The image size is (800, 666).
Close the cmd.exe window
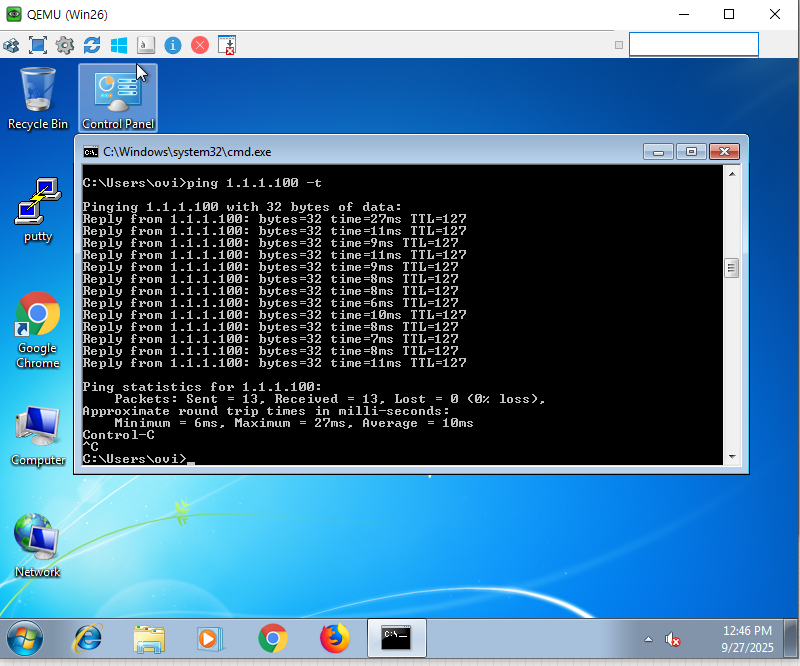coord(724,152)
